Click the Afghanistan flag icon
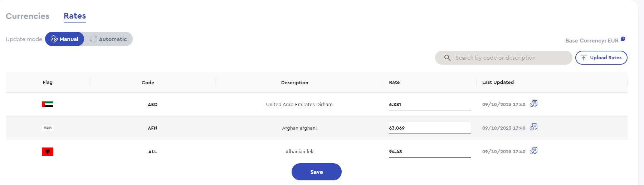 pos(48,128)
